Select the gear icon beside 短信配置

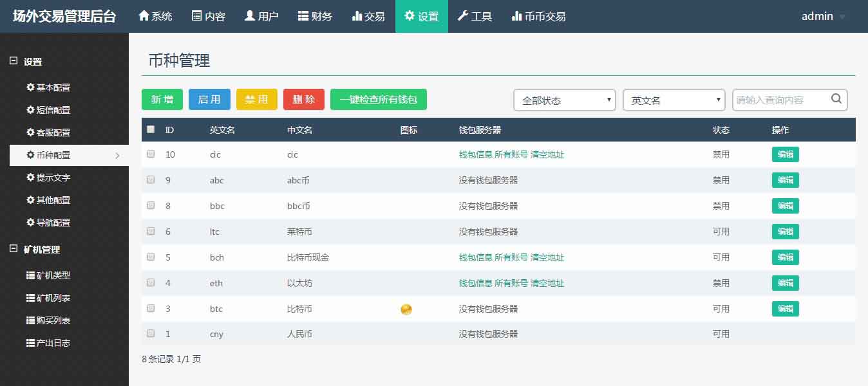click(30, 110)
